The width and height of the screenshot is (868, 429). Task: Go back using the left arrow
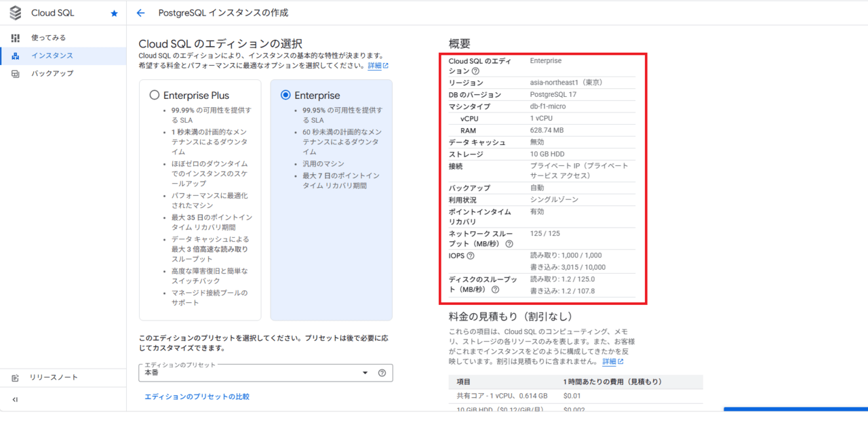[141, 13]
